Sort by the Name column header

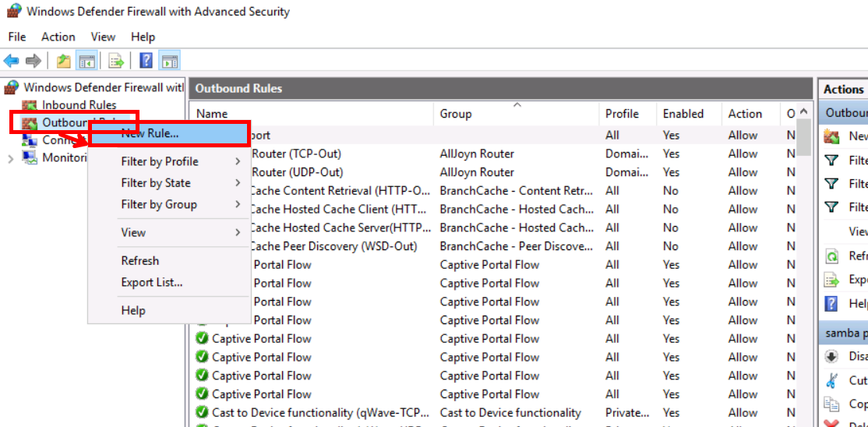tap(312, 114)
